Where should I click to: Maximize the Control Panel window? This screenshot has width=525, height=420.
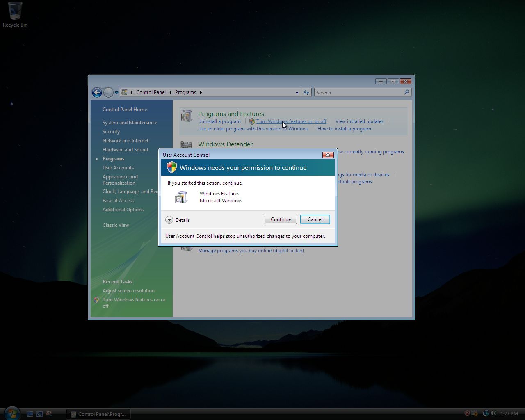click(x=393, y=81)
